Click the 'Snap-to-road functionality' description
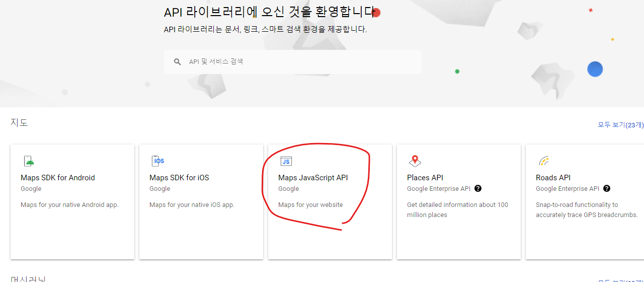Viewport: 644px width, 282px height. (x=587, y=209)
